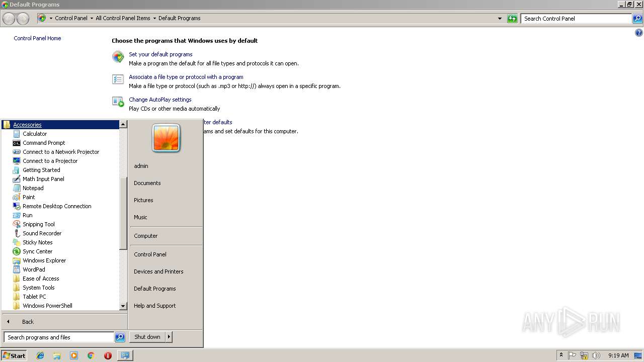This screenshot has width=644, height=362.
Task: Click the Control Panel search magnifier button
Action: pos(637,19)
